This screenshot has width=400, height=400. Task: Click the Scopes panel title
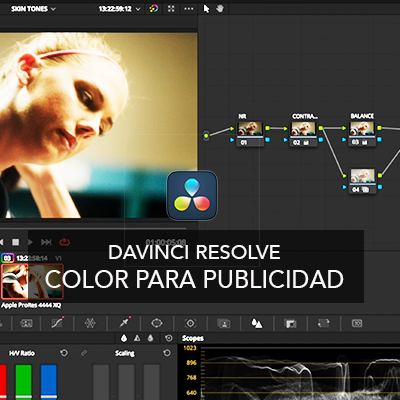193,338
